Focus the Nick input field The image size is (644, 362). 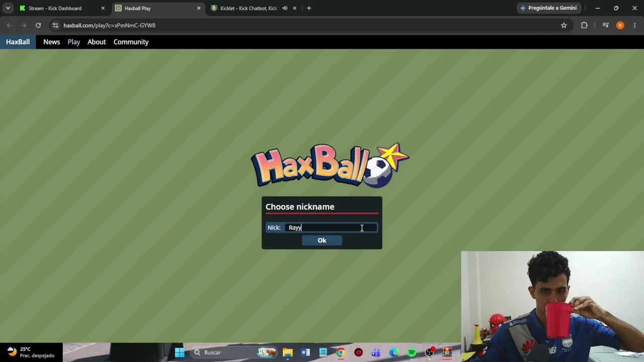(x=331, y=228)
